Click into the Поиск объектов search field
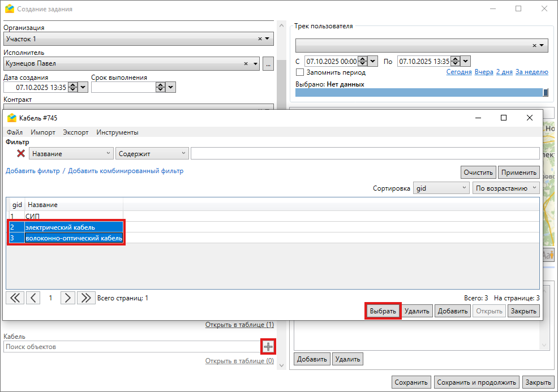 tap(130, 347)
